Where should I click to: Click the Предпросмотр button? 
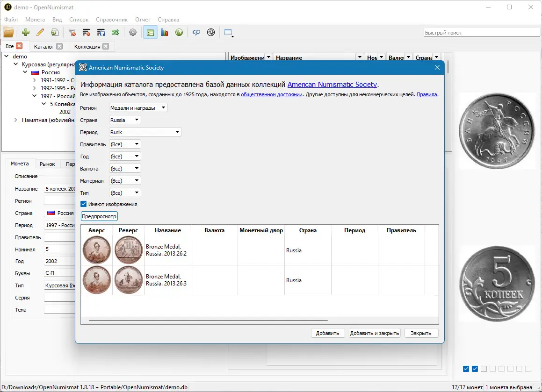99,216
